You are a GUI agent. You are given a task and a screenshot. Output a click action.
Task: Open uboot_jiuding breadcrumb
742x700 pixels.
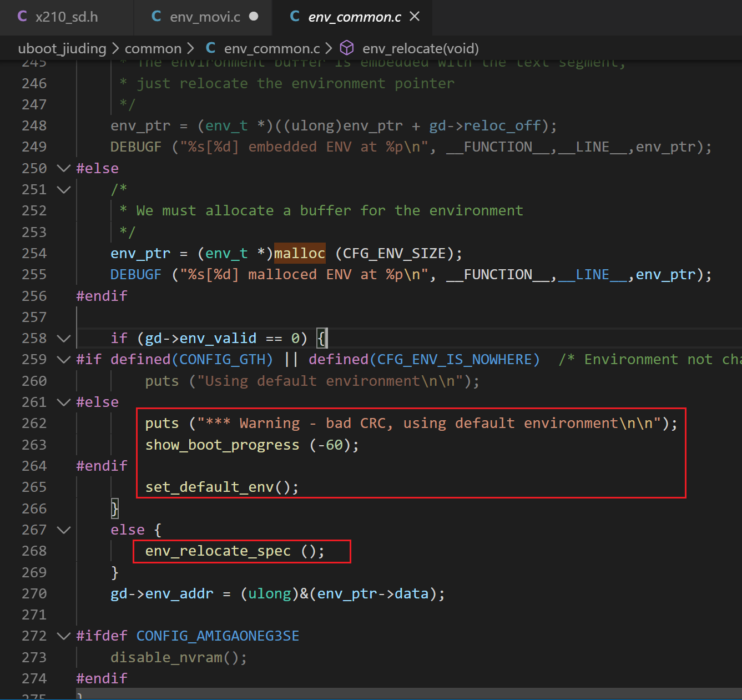coord(62,49)
